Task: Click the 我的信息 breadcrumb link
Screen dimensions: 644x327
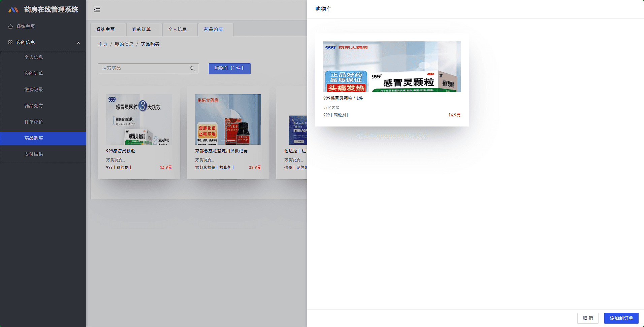Action: [x=124, y=44]
